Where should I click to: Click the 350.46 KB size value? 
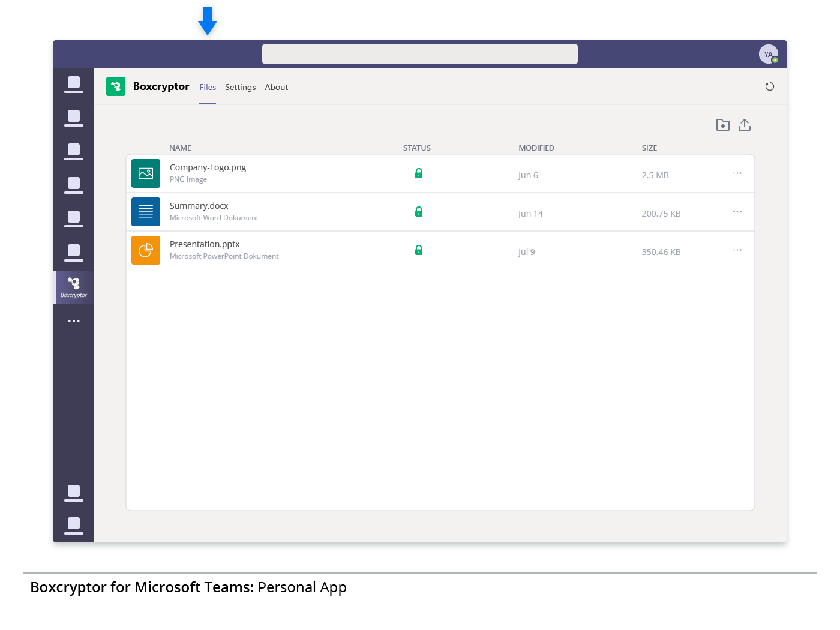pyautogui.click(x=661, y=252)
